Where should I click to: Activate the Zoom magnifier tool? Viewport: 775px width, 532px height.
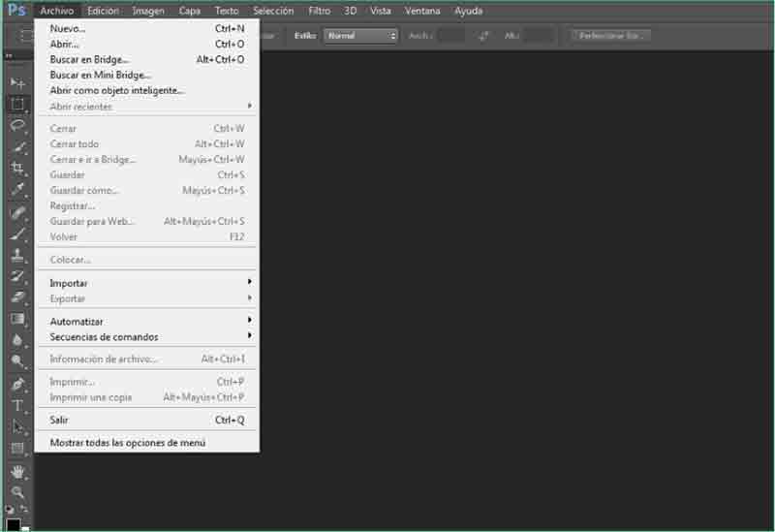pyautogui.click(x=16, y=492)
